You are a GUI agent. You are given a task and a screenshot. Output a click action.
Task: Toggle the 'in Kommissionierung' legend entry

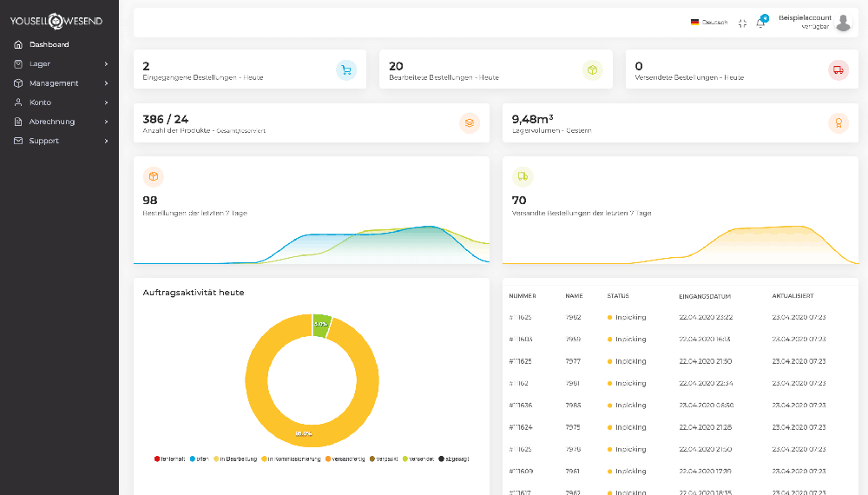click(291, 459)
